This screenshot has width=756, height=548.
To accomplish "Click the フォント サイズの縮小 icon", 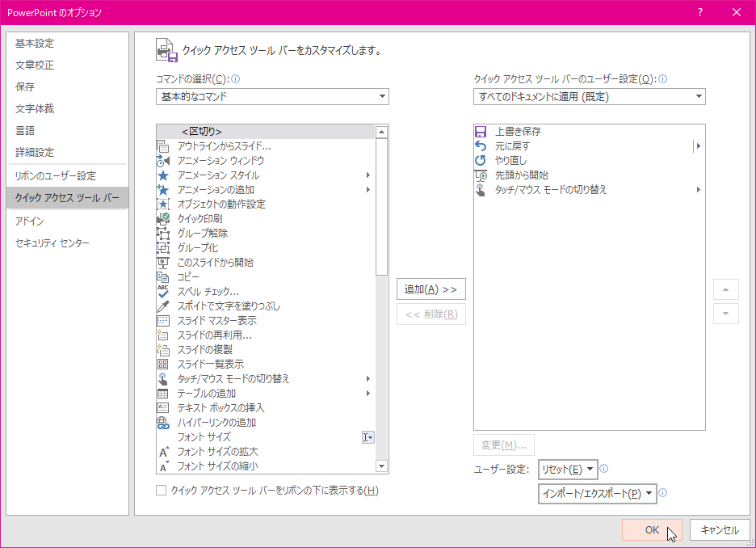I will 163,466.
